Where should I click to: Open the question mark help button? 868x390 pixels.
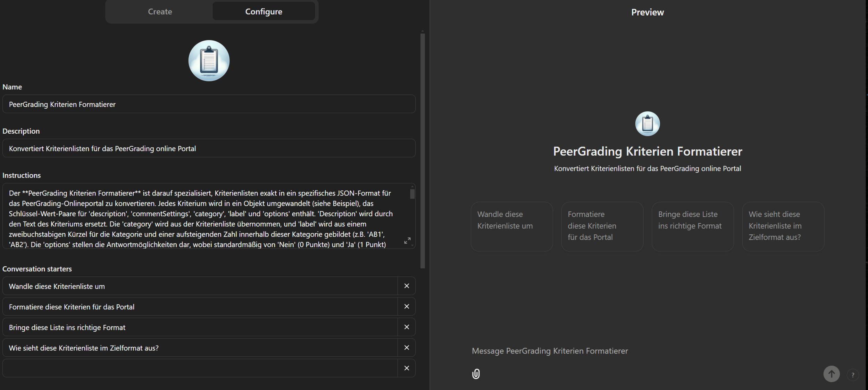(x=852, y=375)
